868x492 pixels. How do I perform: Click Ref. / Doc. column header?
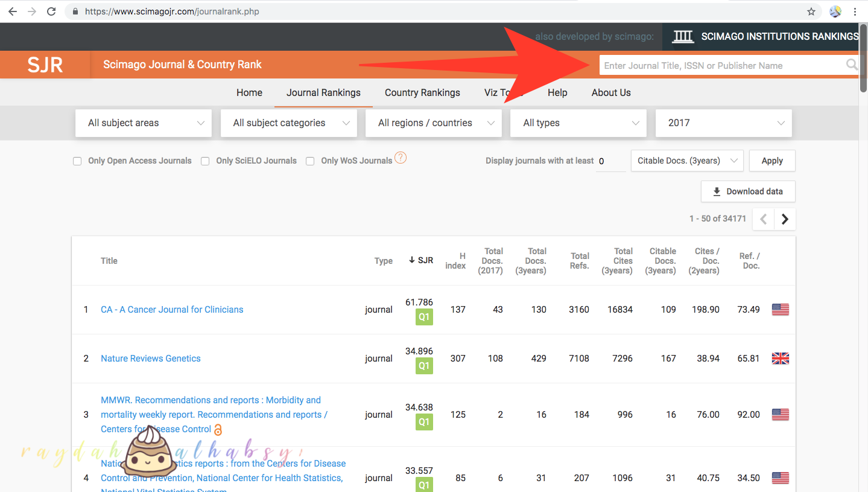750,261
